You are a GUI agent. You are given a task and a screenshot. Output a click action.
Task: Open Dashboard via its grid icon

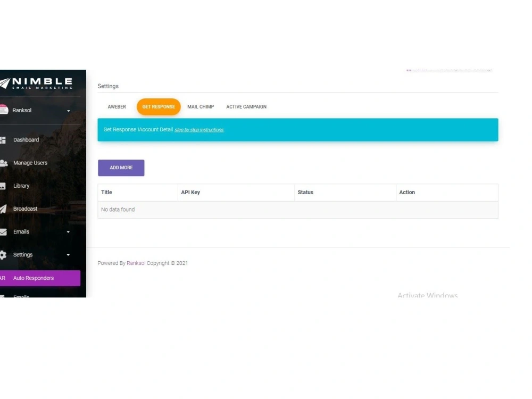[x=3, y=140]
